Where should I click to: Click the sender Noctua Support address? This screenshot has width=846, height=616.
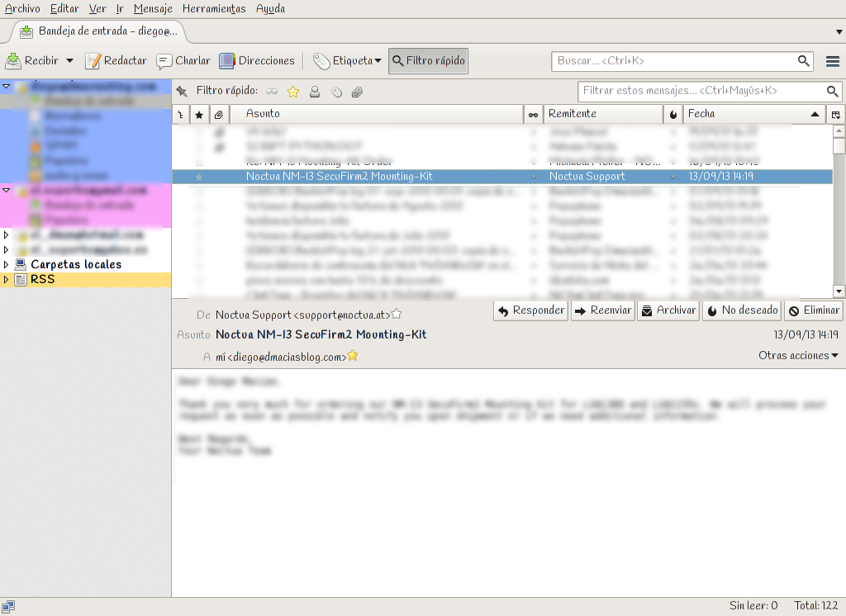pyautogui.click(x=302, y=315)
